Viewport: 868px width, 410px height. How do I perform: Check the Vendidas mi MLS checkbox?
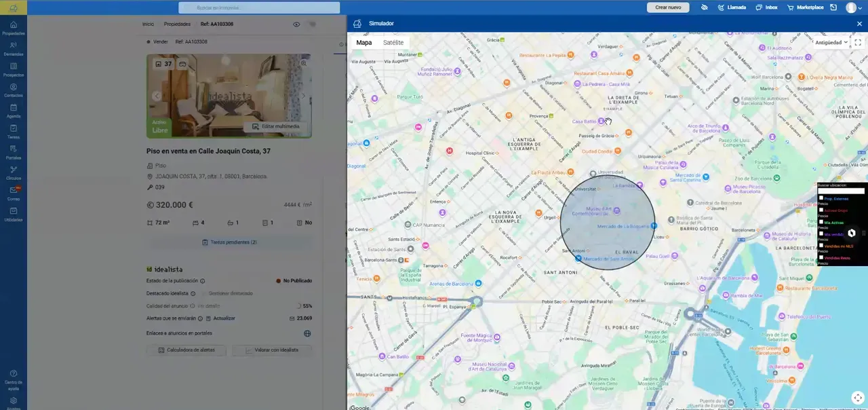click(821, 245)
